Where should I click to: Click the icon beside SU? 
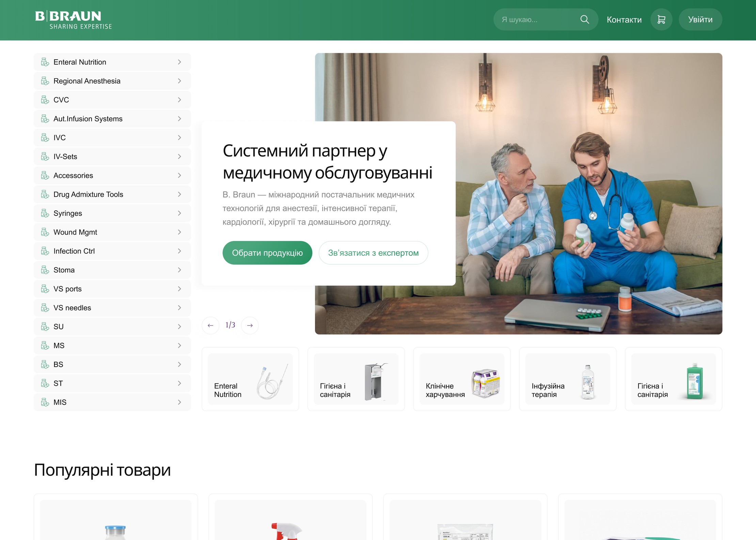point(45,327)
